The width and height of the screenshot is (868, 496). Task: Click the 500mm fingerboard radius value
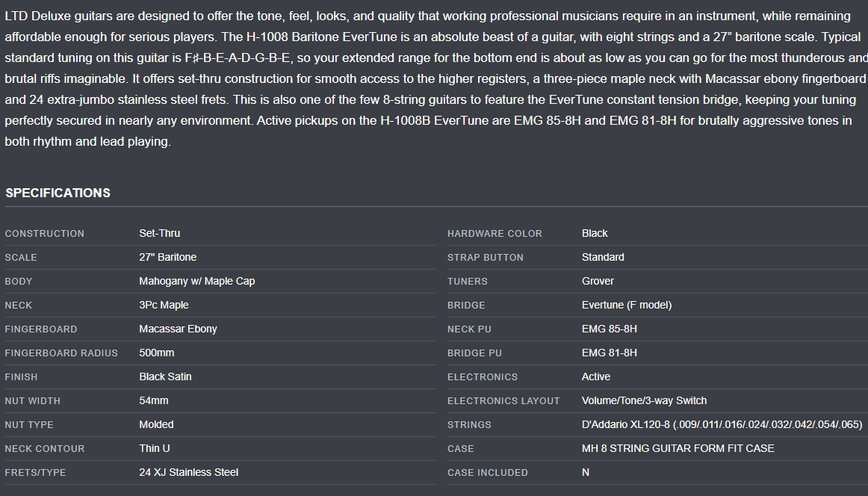[156, 353]
